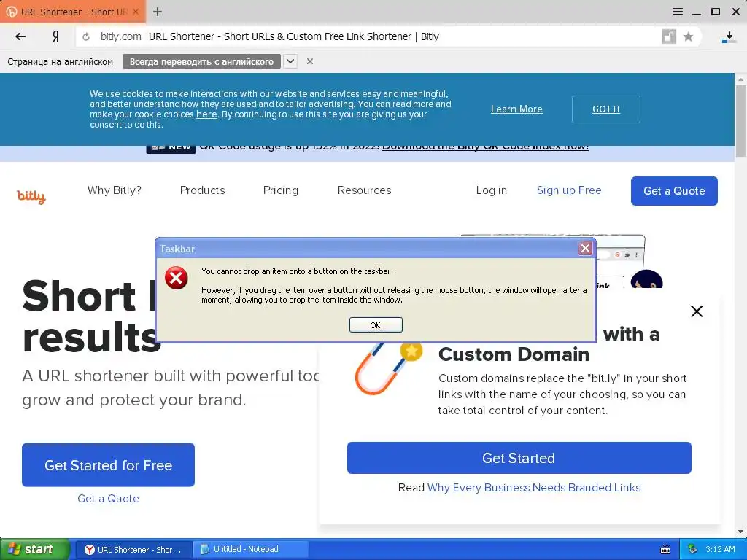Open the Windows start menu
This screenshot has height=560, width=747.
tap(34, 549)
